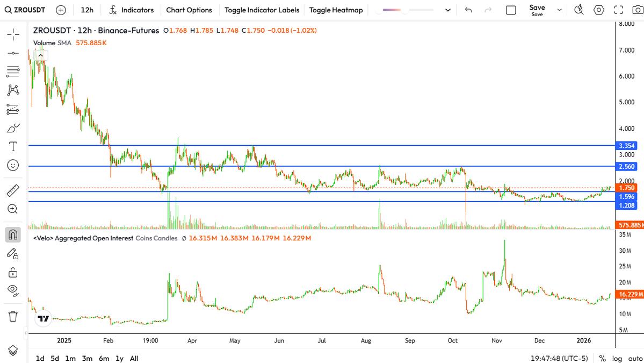Select the brush drawing tool
Image resolution: width=644 pixels, height=363 pixels.
click(x=13, y=128)
